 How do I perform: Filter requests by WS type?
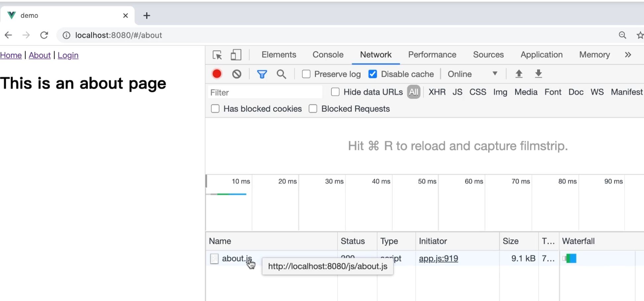597,92
